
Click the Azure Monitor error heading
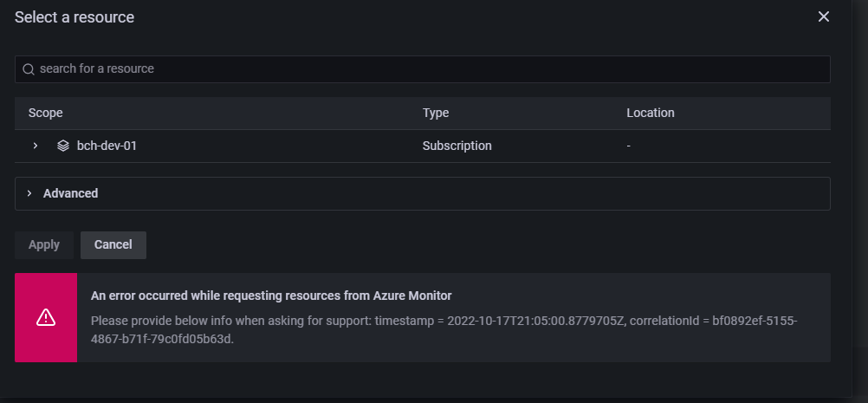271,296
